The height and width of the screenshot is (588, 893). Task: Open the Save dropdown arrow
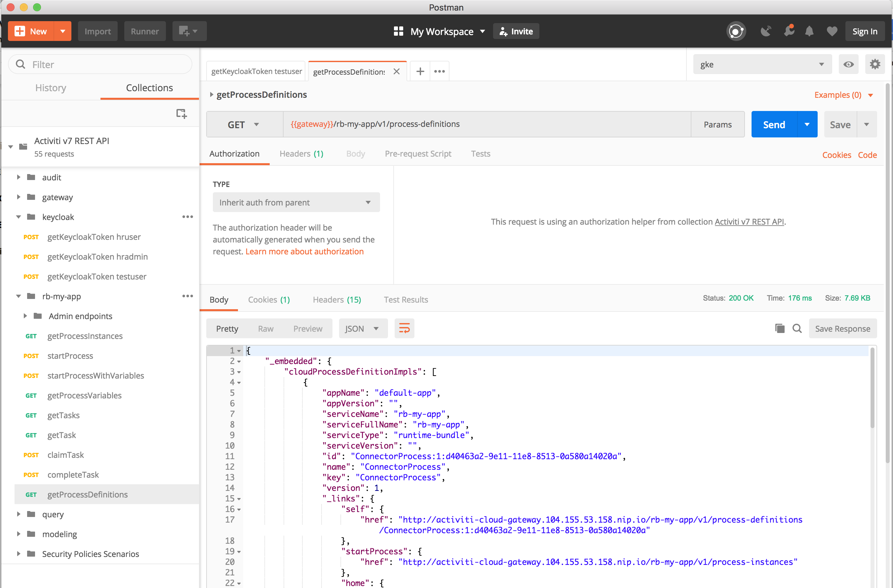[x=867, y=125]
